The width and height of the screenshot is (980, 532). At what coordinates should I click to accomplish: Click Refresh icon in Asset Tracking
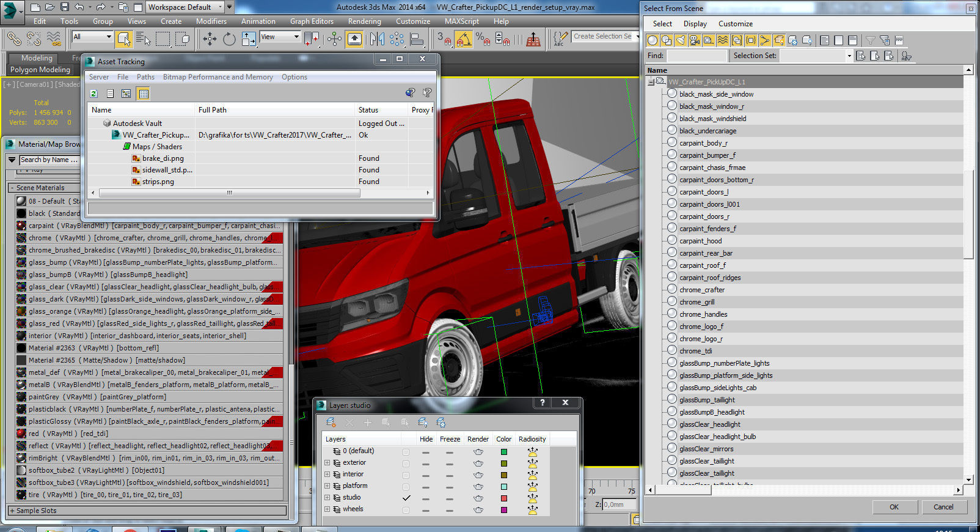pos(93,94)
